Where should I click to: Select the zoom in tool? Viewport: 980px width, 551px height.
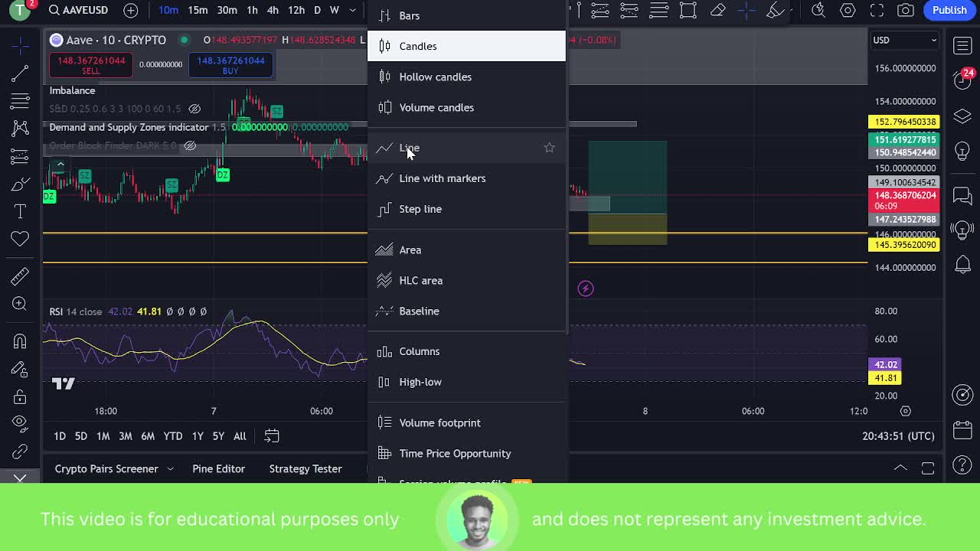(20, 304)
